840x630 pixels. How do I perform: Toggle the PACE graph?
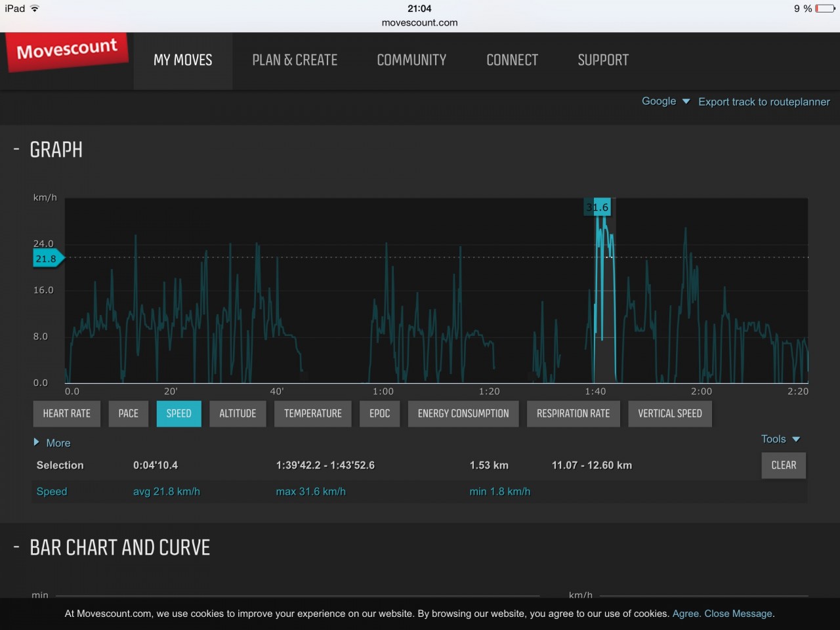pyautogui.click(x=129, y=413)
